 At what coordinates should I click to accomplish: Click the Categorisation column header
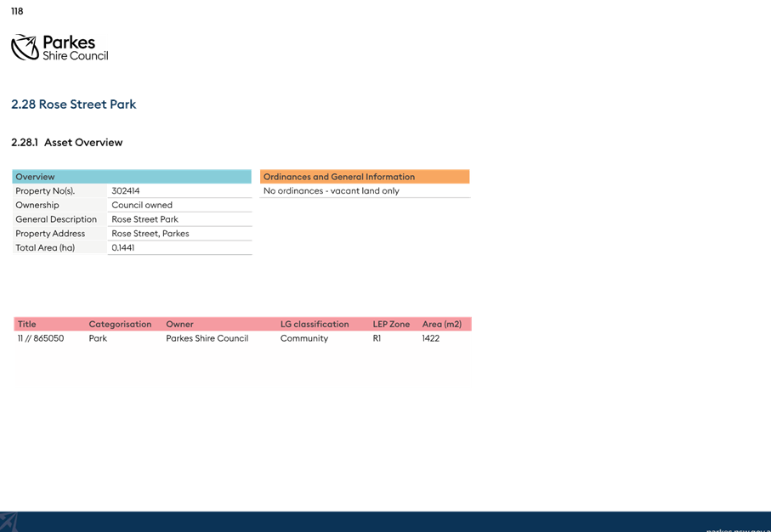120,324
